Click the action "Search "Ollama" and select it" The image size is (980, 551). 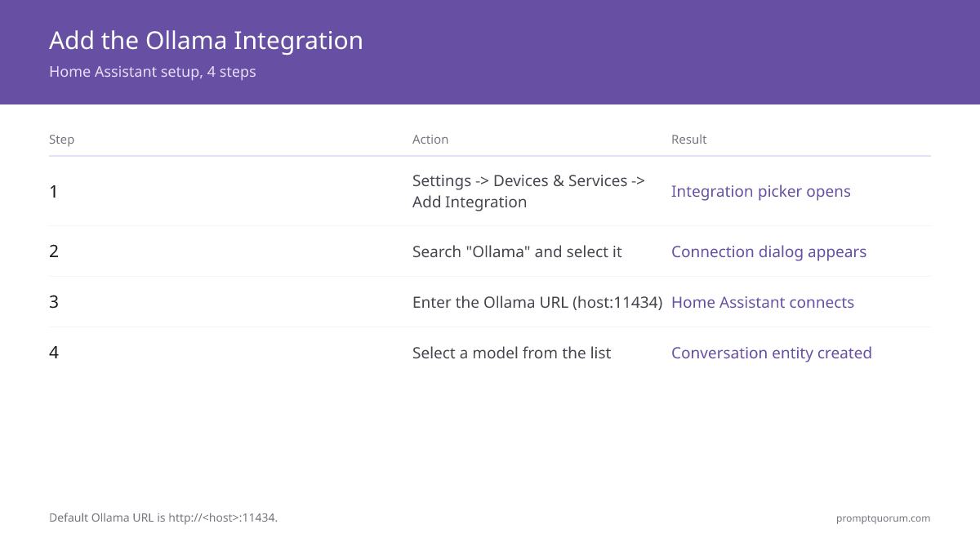pos(517,251)
